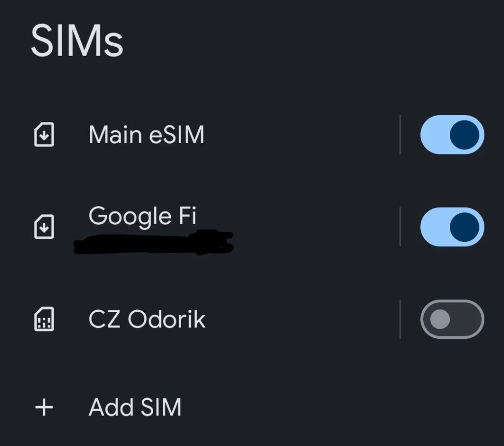Open the Google Fi SIM entry
Image resolution: width=504 pixels, height=446 pixels.
(x=143, y=216)
